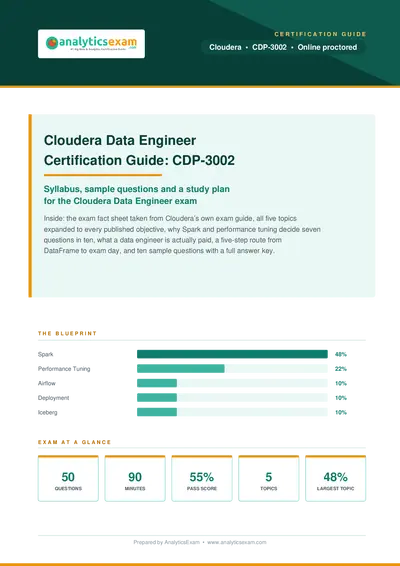This screenshot has width=400, height=566.
Task: Click the Deployment progress bar
Action: (232, 398)
